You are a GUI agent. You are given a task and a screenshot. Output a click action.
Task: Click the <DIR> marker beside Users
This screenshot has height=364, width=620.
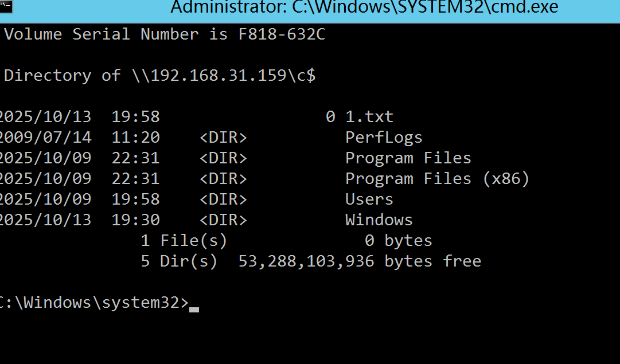[223, 199]
